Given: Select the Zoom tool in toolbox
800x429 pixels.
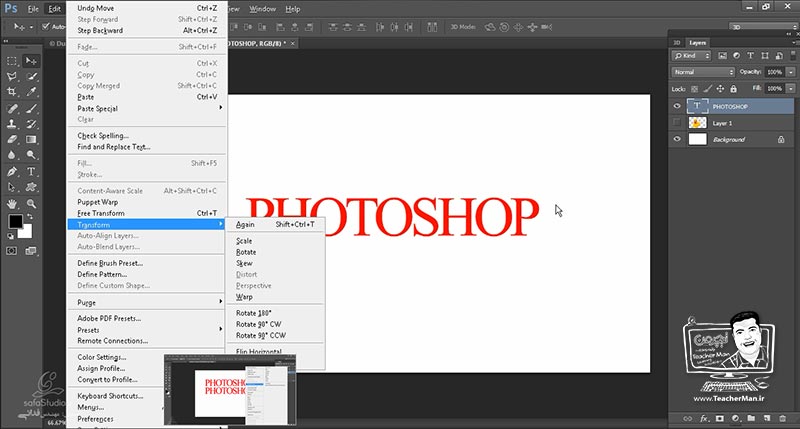Looking at the screenshot, I should click(x=31, y=204).
